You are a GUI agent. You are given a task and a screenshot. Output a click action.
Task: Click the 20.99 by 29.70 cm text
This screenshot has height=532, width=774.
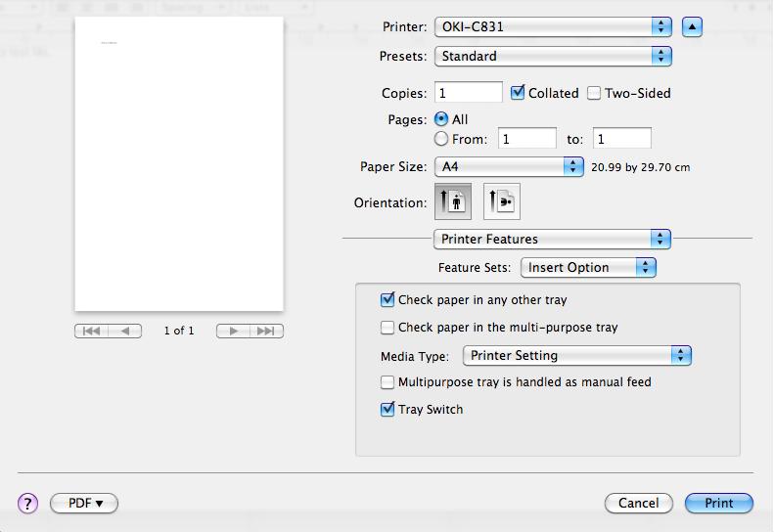coord(640,167)
